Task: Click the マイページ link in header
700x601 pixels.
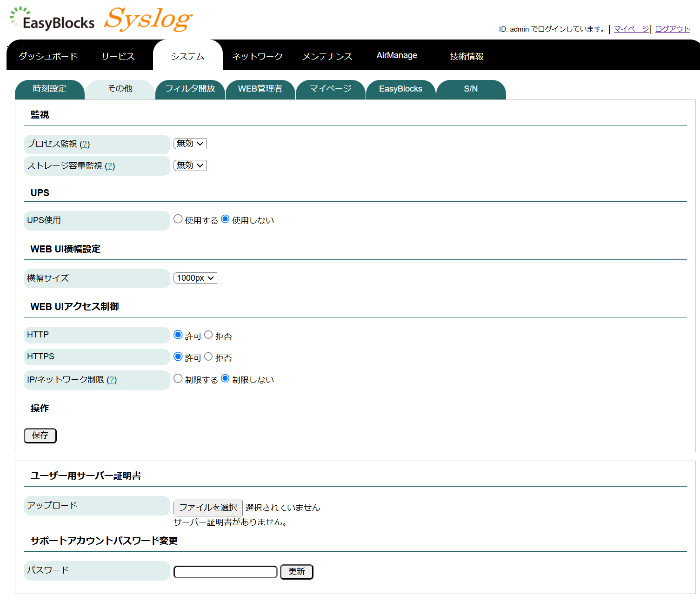Action: [631, 29]
